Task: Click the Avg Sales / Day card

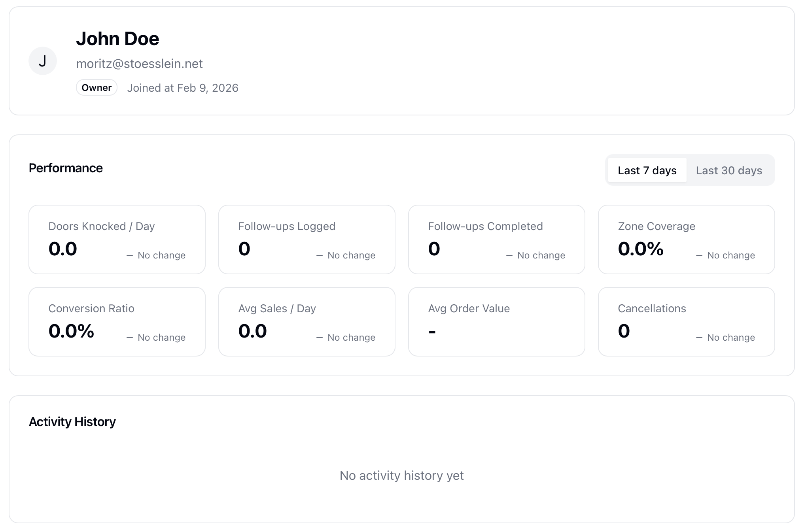Action: (x=307, y=321)
